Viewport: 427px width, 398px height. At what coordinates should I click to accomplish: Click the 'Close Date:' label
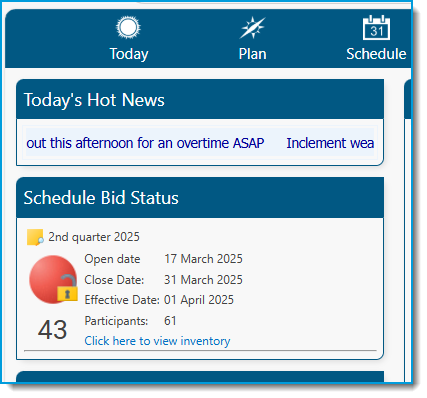tap(114, 280)
